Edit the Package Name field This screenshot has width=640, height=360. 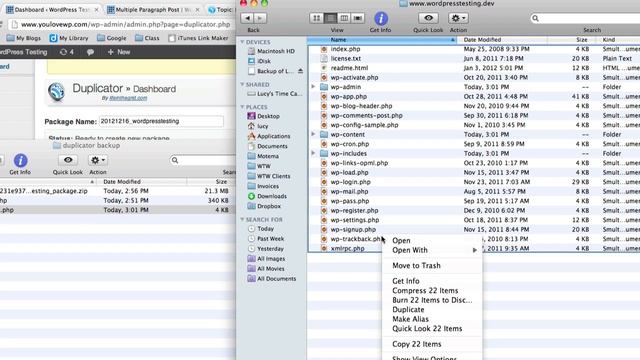point(161,121)
